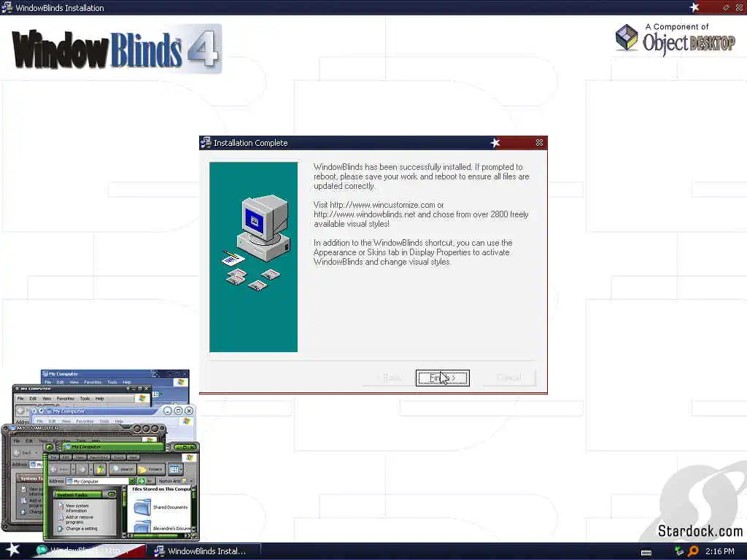Click the orange magnifier tray icon
The width and height of the screenshot is (747, 560).
point(694,551)
